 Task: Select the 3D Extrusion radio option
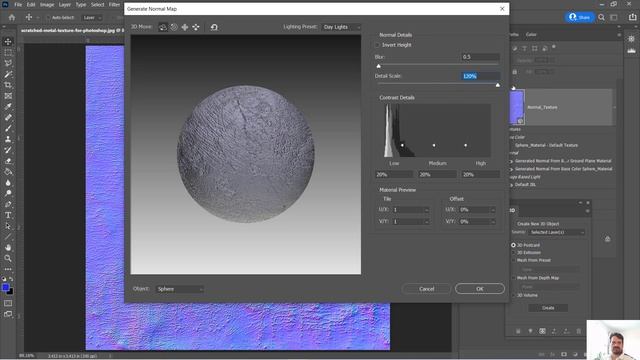click(x=513, y=253)
